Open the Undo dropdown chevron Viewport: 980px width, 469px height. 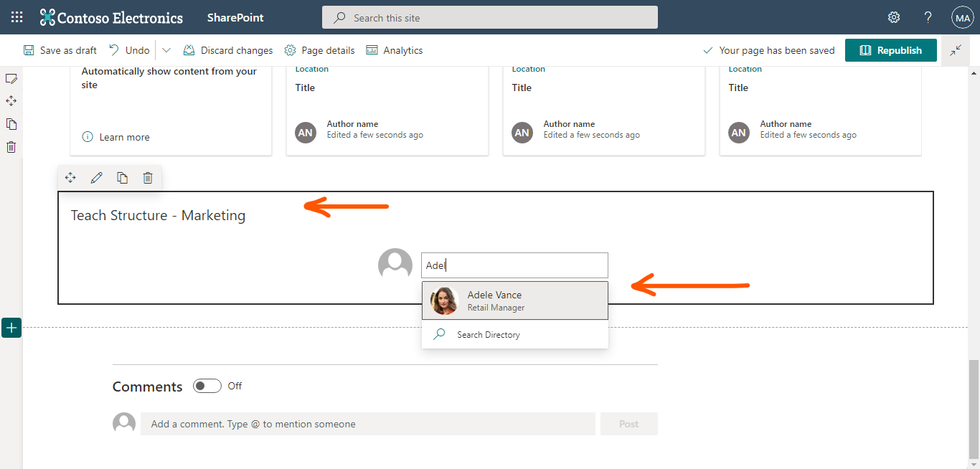point(166,50)
